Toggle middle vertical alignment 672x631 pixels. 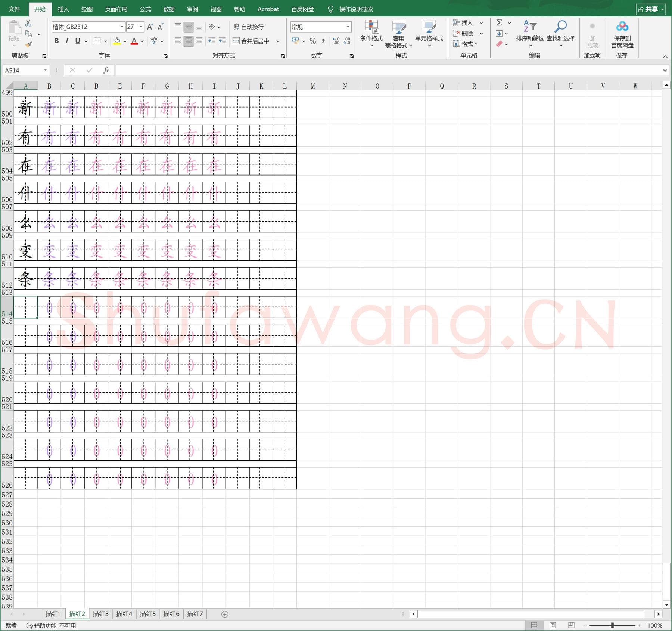point(189,27)
